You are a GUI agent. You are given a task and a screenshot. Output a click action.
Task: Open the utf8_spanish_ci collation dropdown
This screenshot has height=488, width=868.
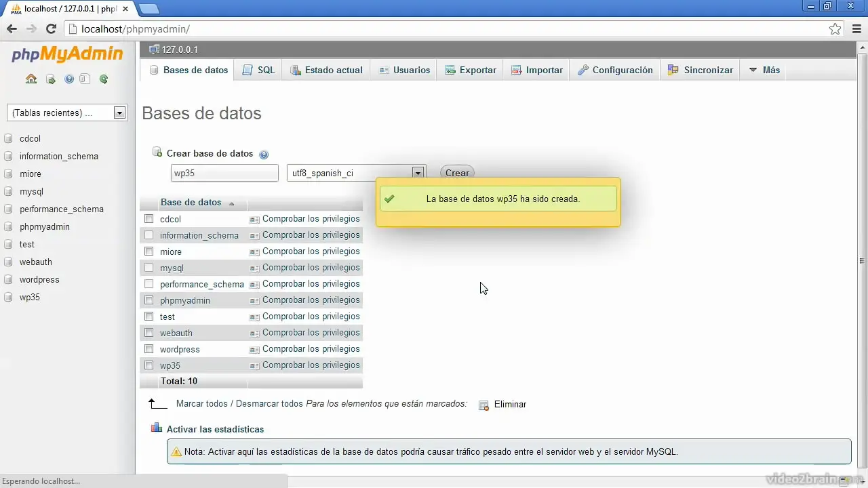356,173
